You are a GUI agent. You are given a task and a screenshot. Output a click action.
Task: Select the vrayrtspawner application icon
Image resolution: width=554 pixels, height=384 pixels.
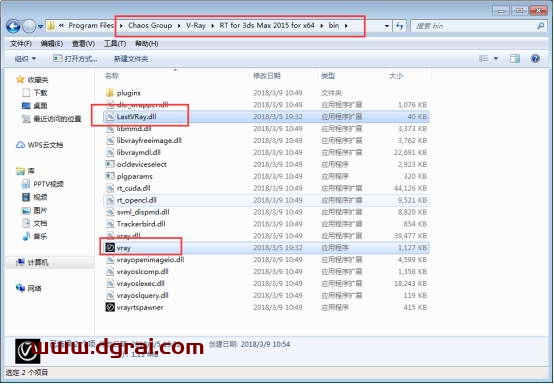(110, 307)
